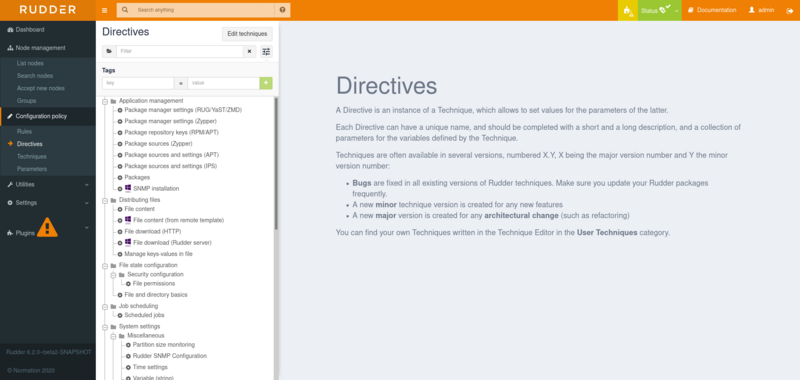Clear the filter with the X button
800x380 pixels.
249,52
